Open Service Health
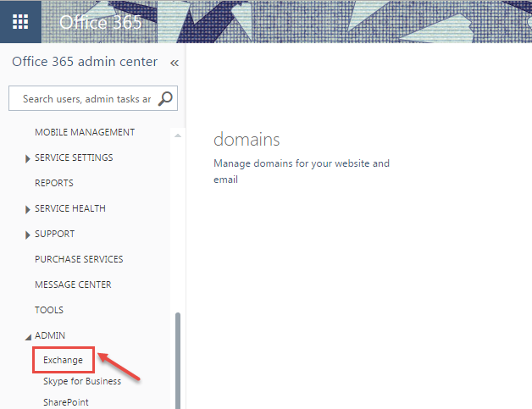The image size is (532, 409). point(70,208)
